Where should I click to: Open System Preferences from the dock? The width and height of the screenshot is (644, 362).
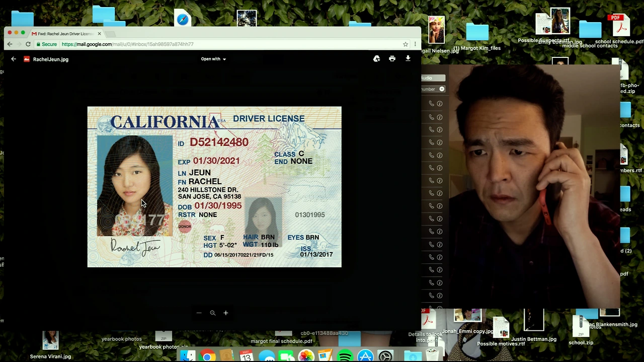pos(385,356)
